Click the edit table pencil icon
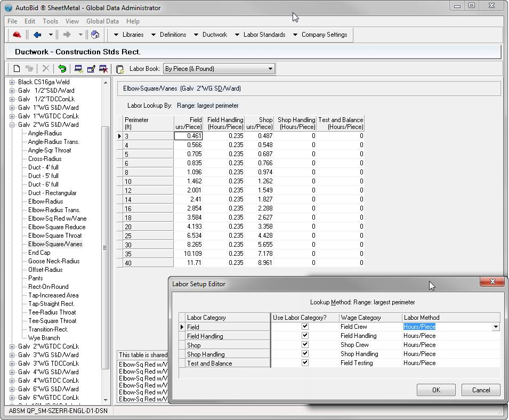 [91, 68]
